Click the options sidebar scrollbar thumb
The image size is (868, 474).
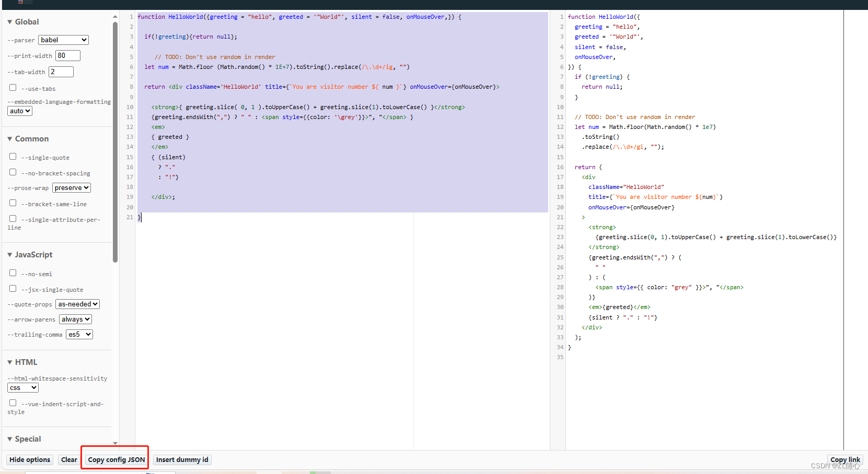tap(115, 143)
